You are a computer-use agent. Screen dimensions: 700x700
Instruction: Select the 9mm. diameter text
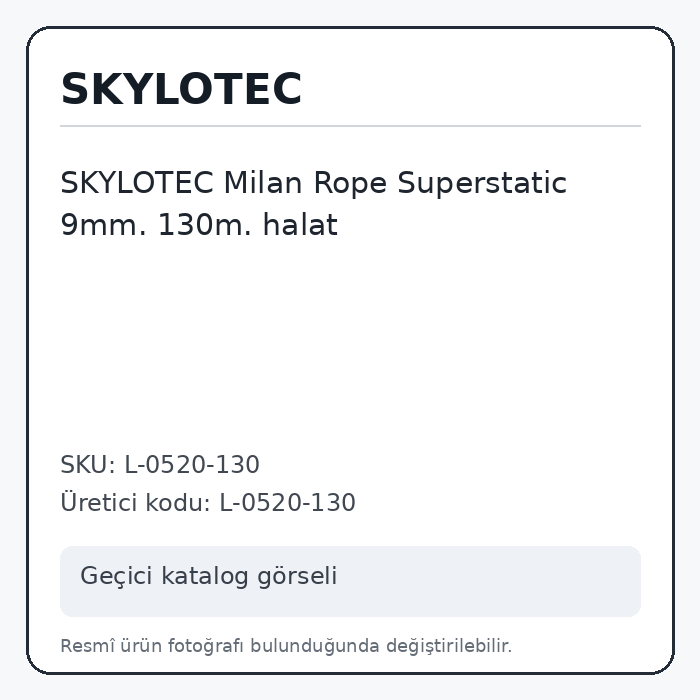(104, 225)
